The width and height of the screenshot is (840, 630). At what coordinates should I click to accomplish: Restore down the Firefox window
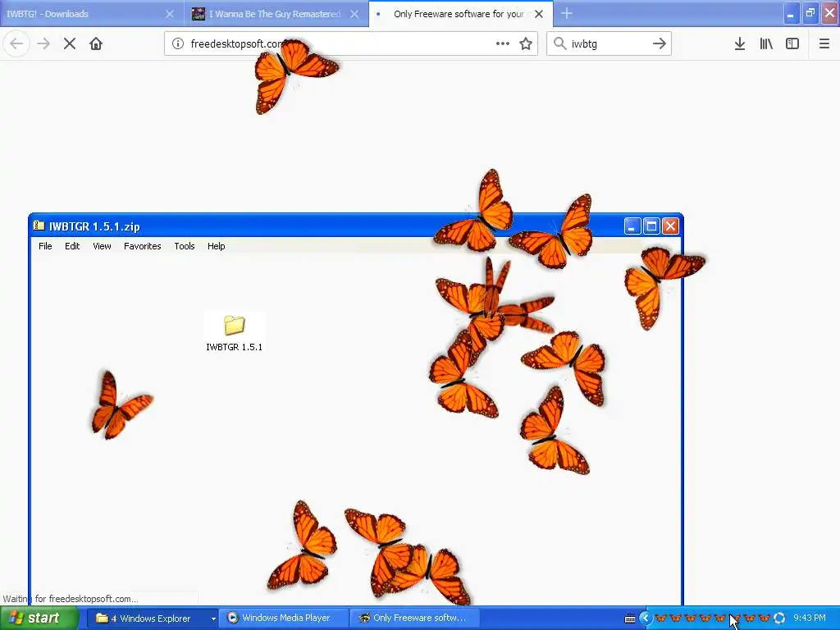point(810,14)
